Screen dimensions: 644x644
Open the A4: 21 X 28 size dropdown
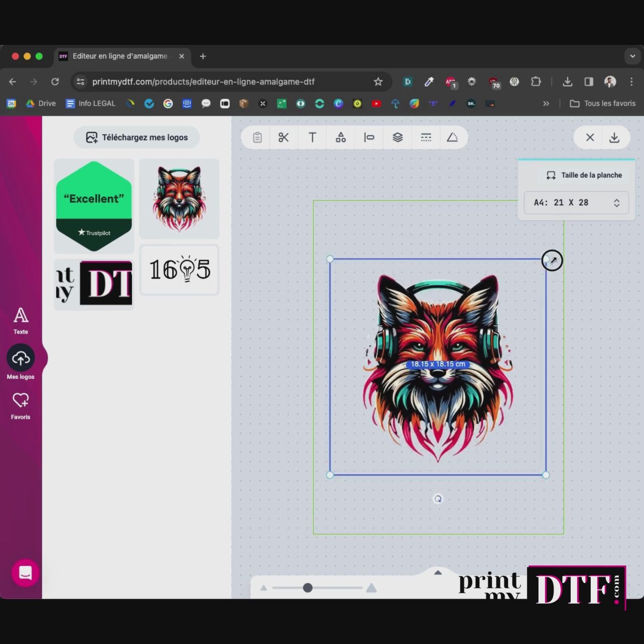(576, 202)
